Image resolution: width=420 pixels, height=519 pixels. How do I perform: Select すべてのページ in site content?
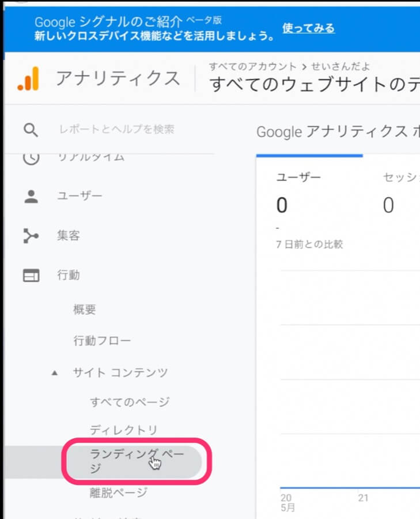tap(130, 402)
